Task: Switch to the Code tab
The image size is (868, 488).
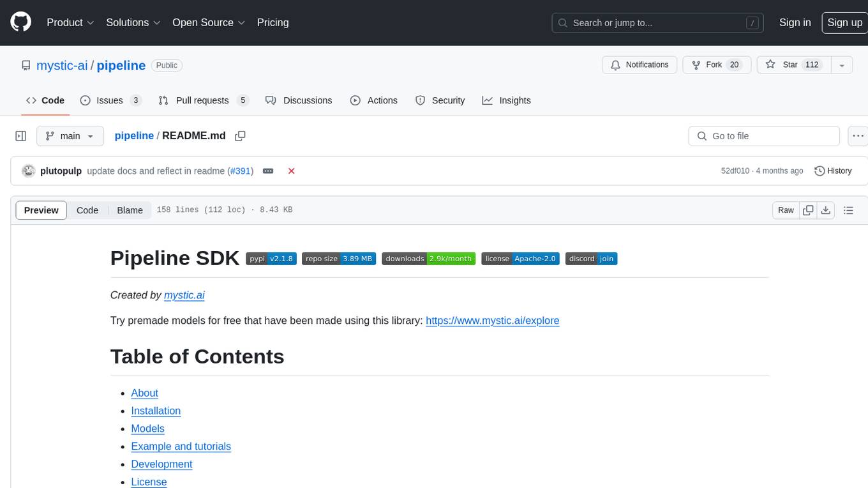Action: coord(45,100)
